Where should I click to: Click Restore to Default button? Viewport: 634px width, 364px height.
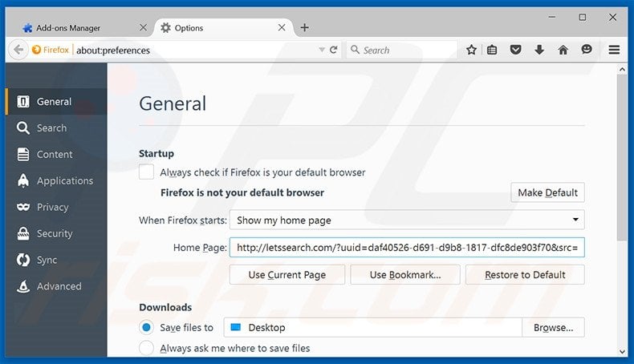click(x=525, y=275)
